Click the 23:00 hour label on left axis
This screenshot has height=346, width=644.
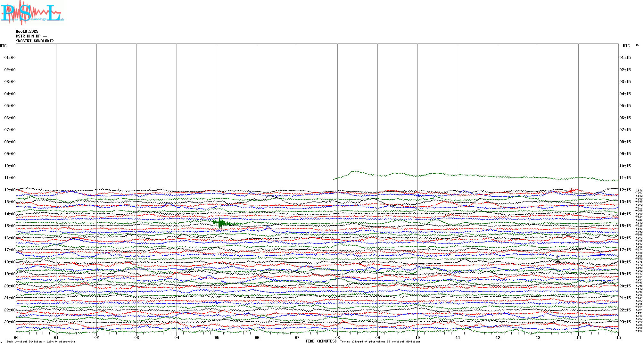point(10,322)
